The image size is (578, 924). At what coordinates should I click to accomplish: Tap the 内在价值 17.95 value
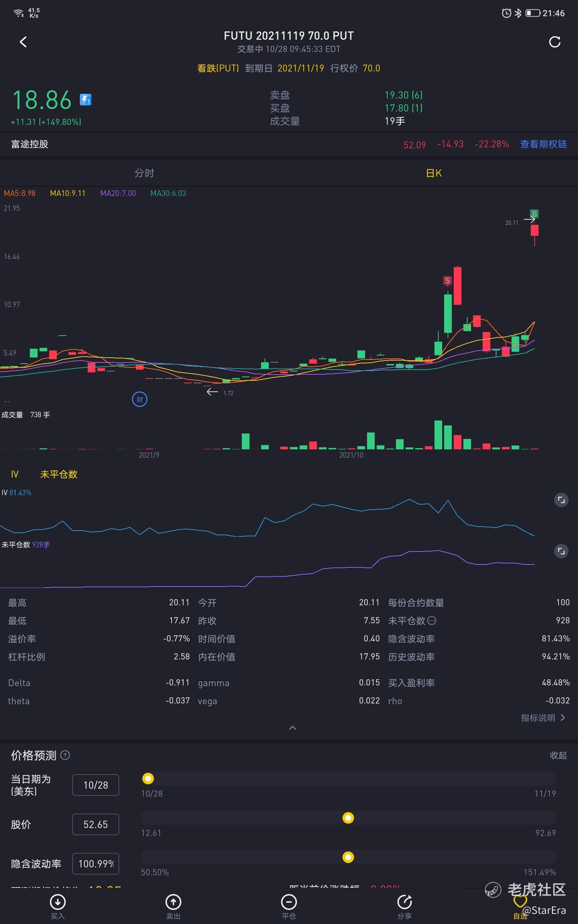(x=369, y=656)
